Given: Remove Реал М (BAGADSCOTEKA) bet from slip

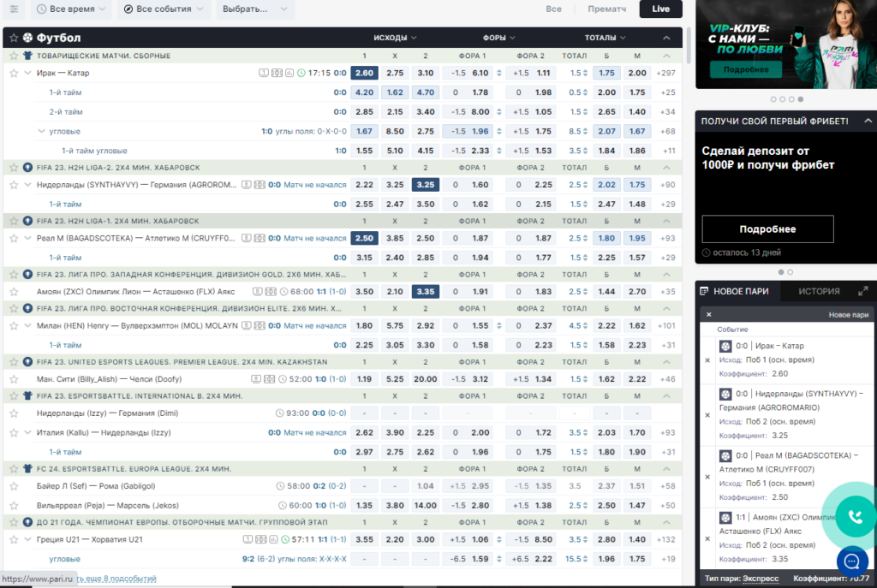Looking at the screenshot, I should [x=707, y=477].
